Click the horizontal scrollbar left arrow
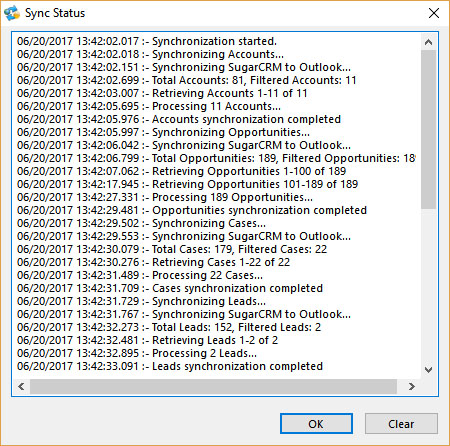Screen dimensions: 450x446 pos(21,386)
